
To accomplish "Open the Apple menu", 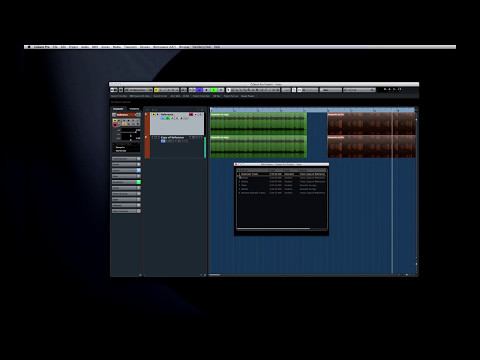I will [29, 47].
